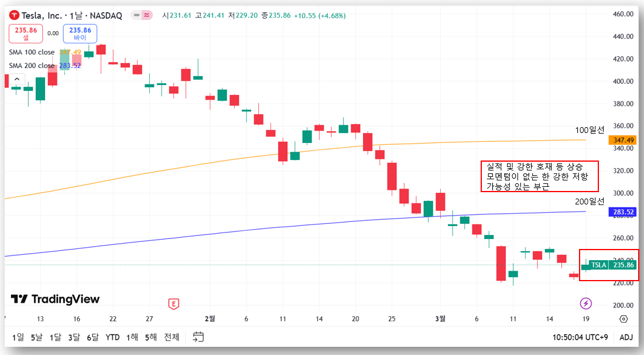Set the time range to 1달
The height and width of the screenshot is (355, 644).
(56, 337)
